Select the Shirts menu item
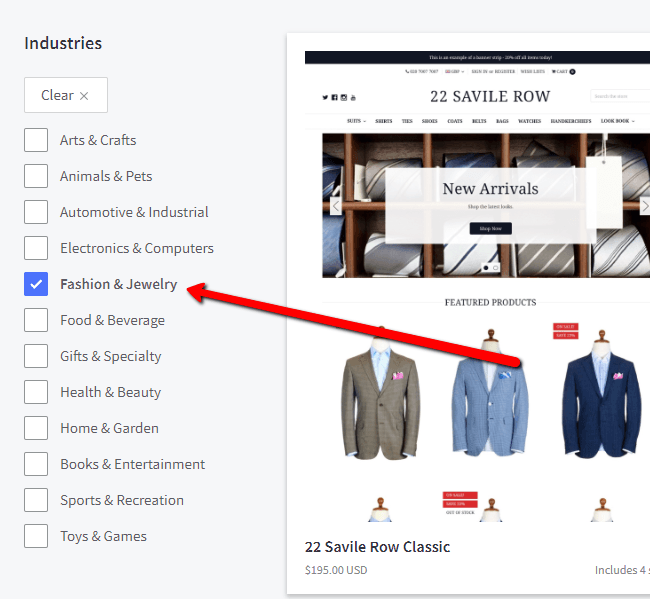The width and height of the screenshot is (650, 599). point(384,121)
